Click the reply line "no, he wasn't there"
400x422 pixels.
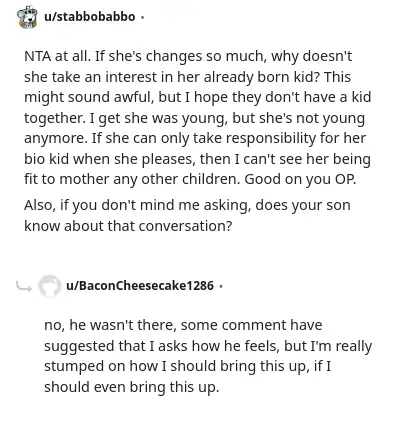coord(183,325)
